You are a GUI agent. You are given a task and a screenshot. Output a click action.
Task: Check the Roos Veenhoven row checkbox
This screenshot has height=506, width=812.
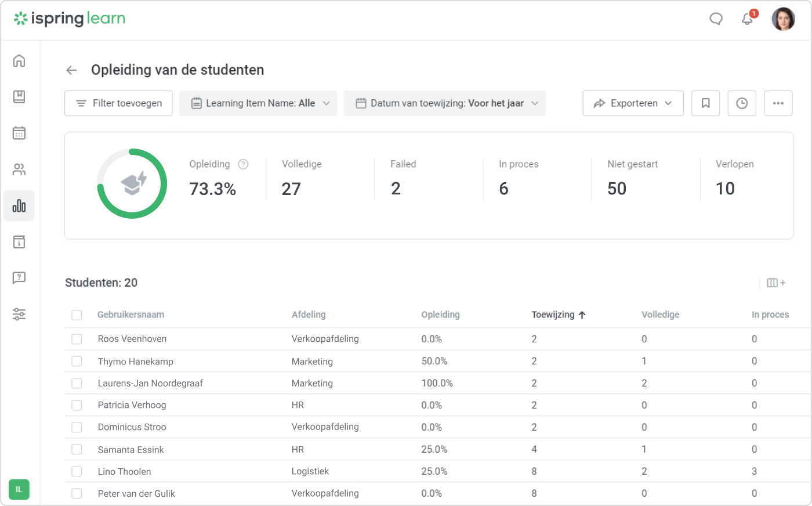(x=77, y=339)
